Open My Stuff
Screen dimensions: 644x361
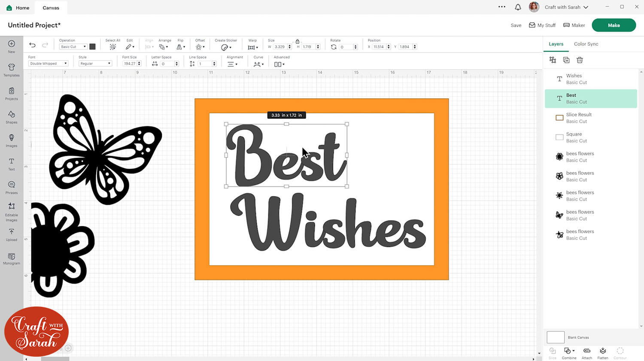click(542, 25)
